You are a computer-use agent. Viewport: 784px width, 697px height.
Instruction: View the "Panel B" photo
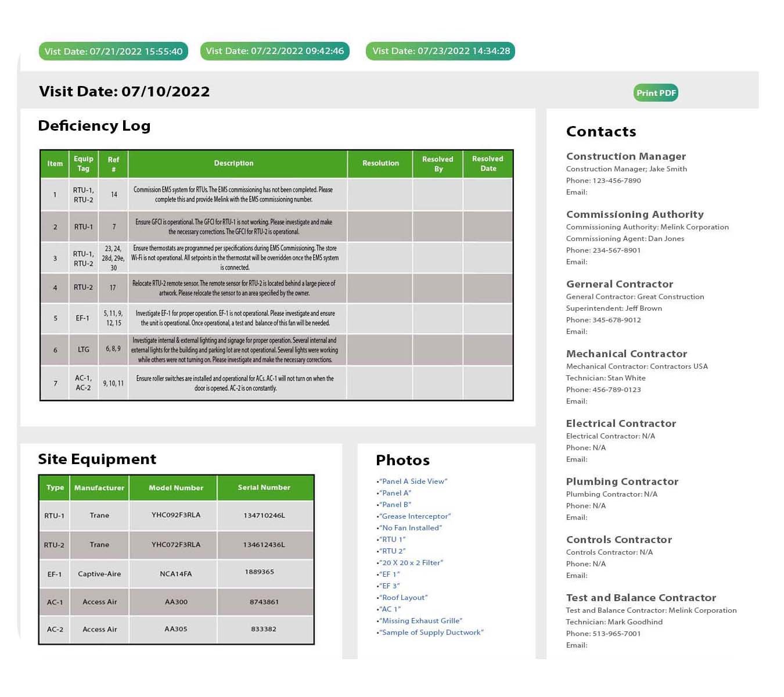coord(395,505)
